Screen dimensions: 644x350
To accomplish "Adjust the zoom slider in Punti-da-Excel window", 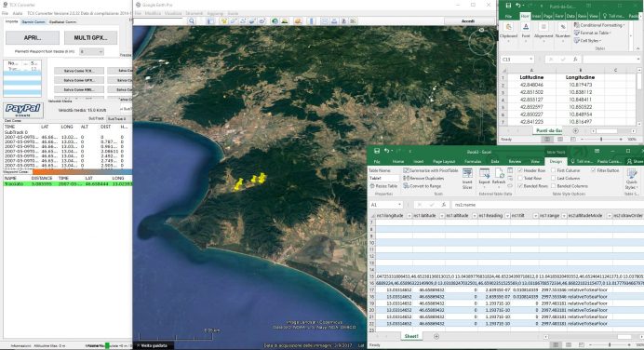I will pyautogui.click(x=601, y=140).
